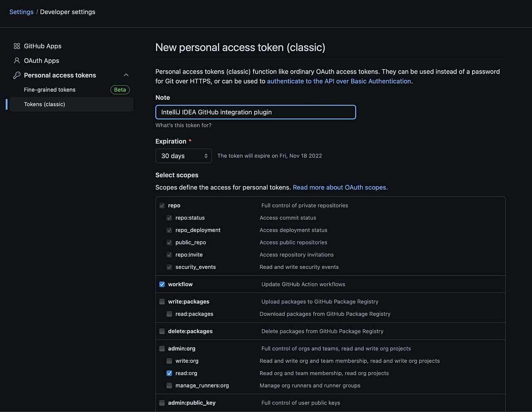Click the GitHub Apps grid icon
The height and width of the screenshot is (412, 532).
pyautogui.click(x=17, y=46)
